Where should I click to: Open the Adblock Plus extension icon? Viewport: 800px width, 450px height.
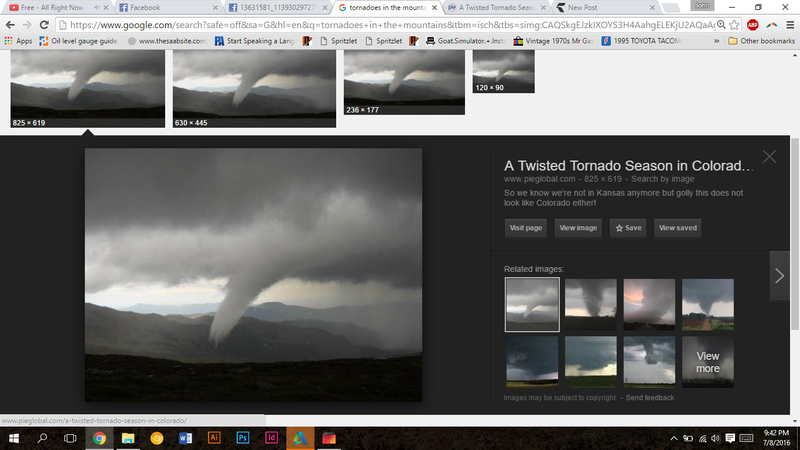click(753, 25)
